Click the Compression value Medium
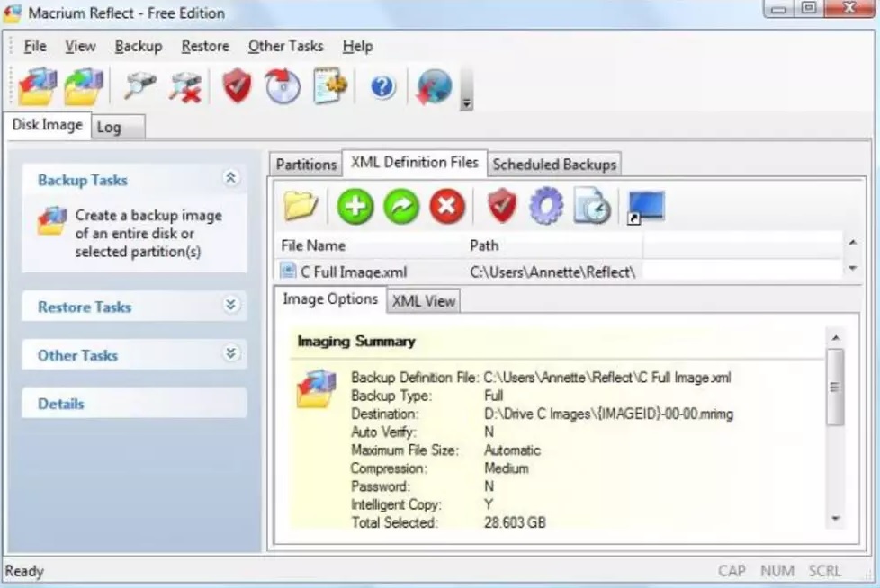The width and height of the screenshot is (880, 588). tap(507, 468)
